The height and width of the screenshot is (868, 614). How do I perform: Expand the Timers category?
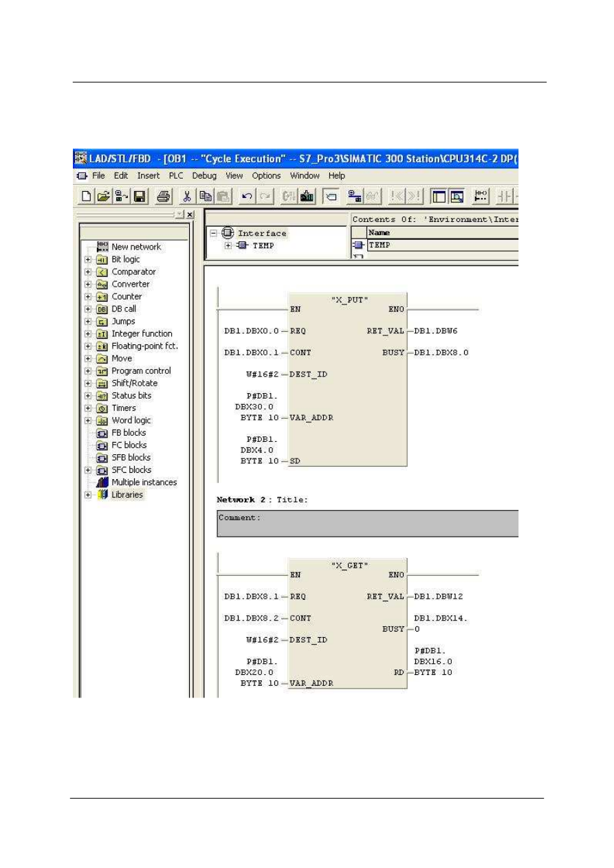[x=88, y=408]
